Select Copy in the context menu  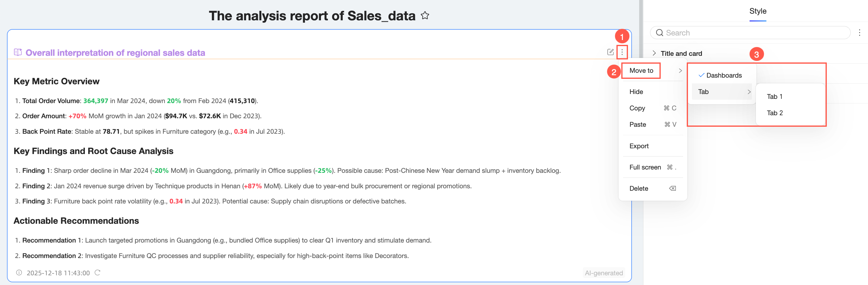[x=637, y=108]
